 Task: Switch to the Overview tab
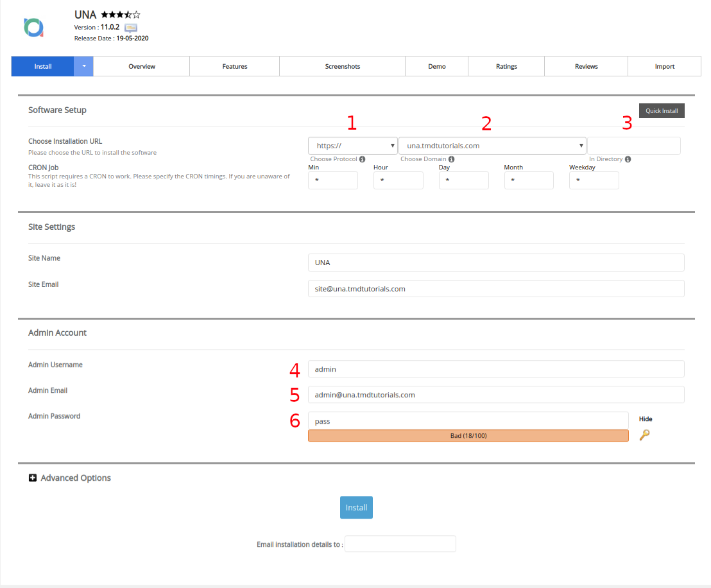point(142,66)
